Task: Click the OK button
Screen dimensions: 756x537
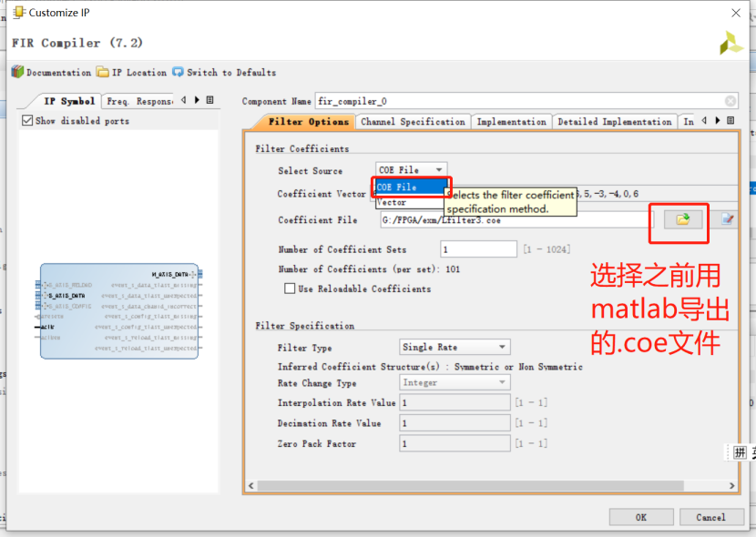Action: pos(641,517)
